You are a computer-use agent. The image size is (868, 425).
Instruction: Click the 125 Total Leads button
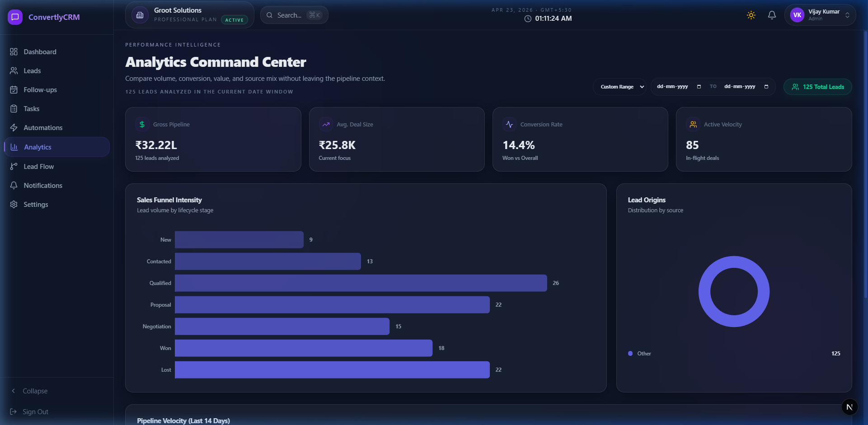(x=817, y=86)
